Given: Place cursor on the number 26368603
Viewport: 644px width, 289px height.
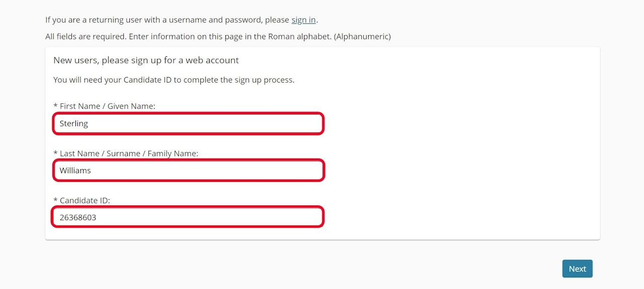Looking at the screenshot, I should click(78, 218).
